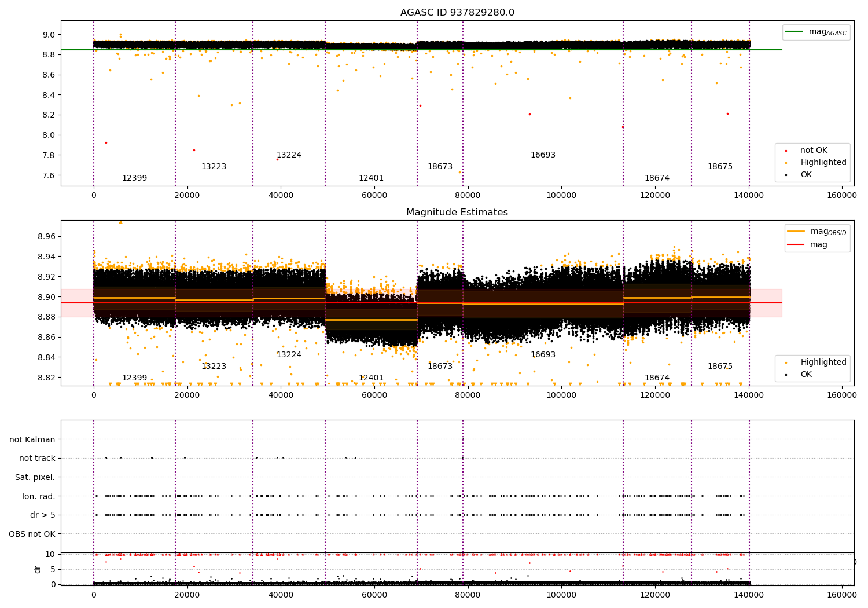Click the 8.90 y-axis tick label

pyautogui.click(x=47, y=297)
